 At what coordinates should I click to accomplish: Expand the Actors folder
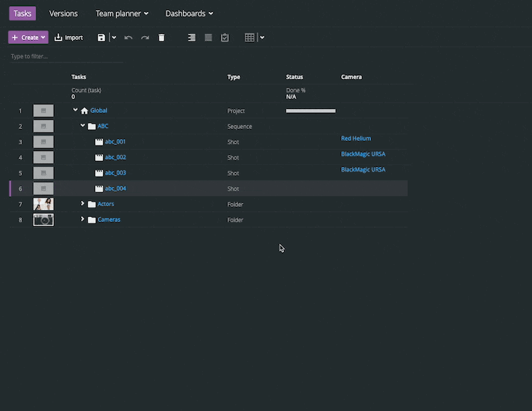[x=82, y=204]
